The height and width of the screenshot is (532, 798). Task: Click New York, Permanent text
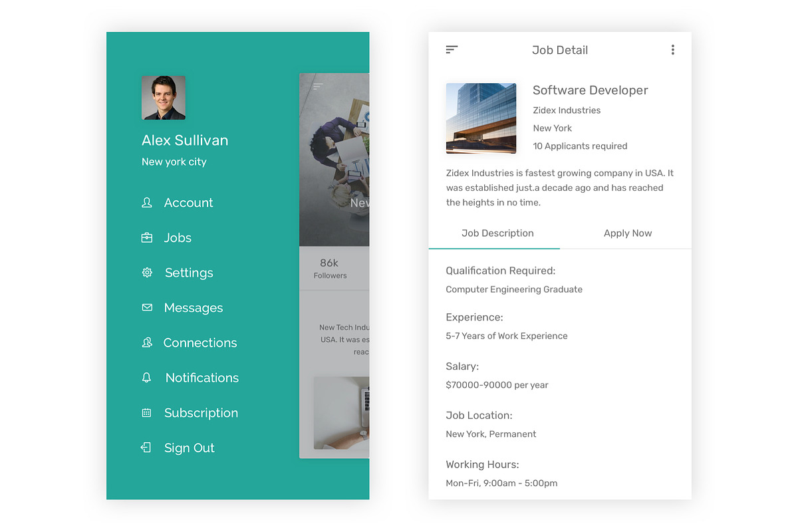(x=491, y=434)
